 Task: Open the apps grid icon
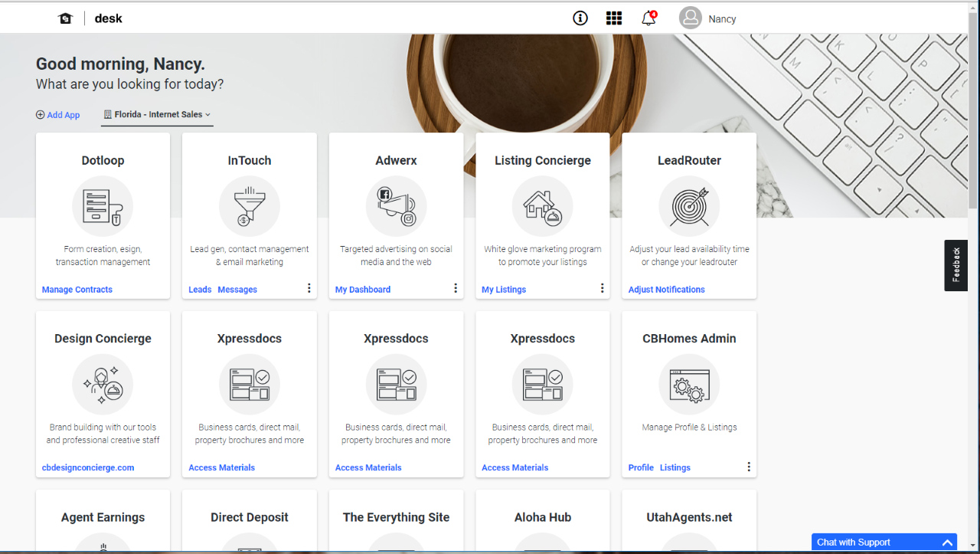[614, 18]
